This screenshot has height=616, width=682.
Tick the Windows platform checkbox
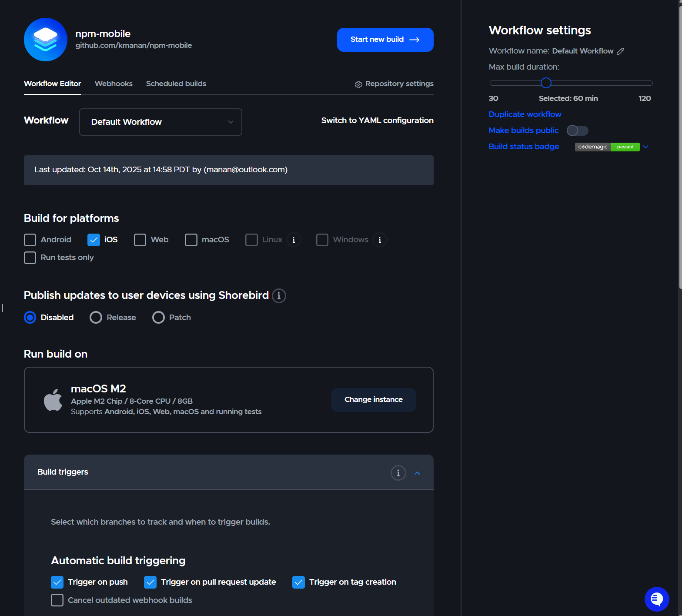coord(322,240)
